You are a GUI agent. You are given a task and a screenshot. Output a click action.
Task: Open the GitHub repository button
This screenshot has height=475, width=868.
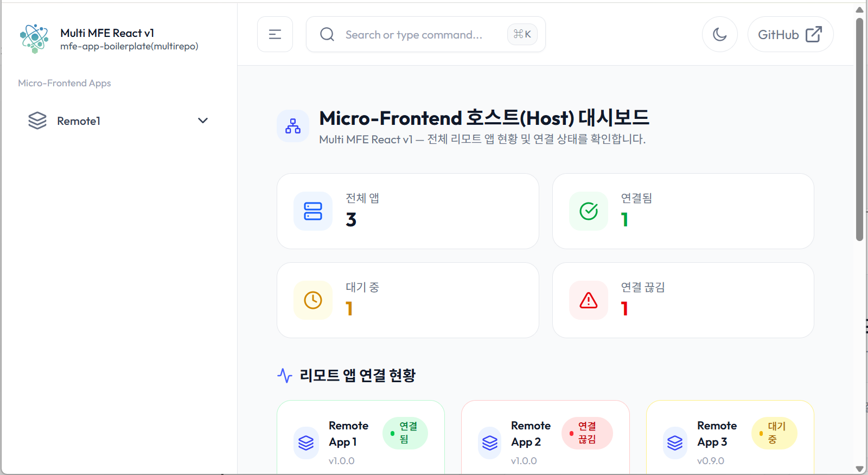[x=790, y=34]
